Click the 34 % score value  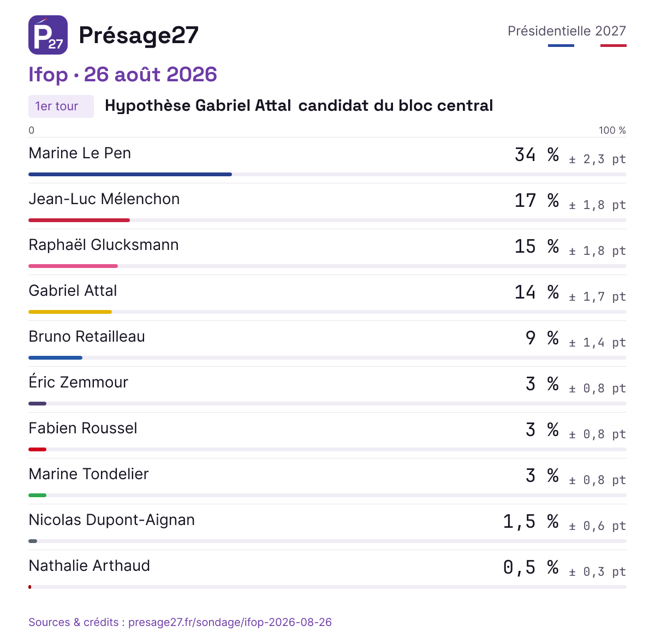coord(537,155)
